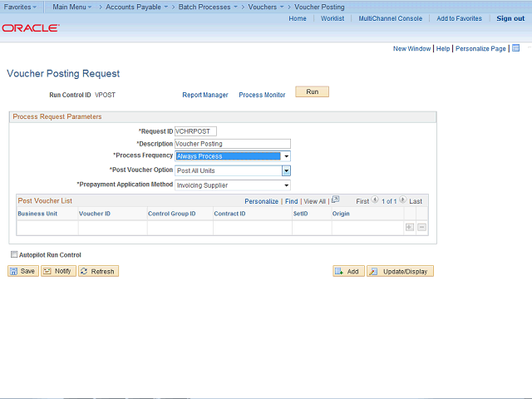Screen dimensions: 532x399
Task: Select Voucher Posting breadcrumb
Action: (319, 7)
